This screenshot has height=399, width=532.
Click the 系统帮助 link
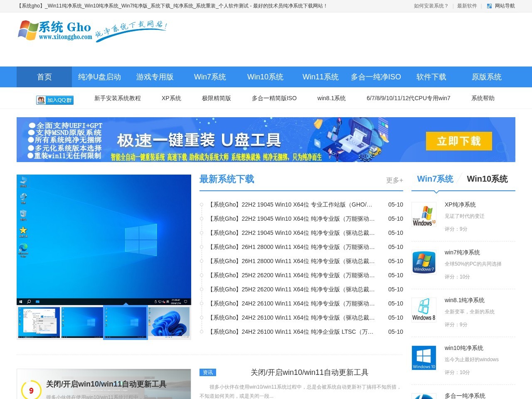point(483,98)
